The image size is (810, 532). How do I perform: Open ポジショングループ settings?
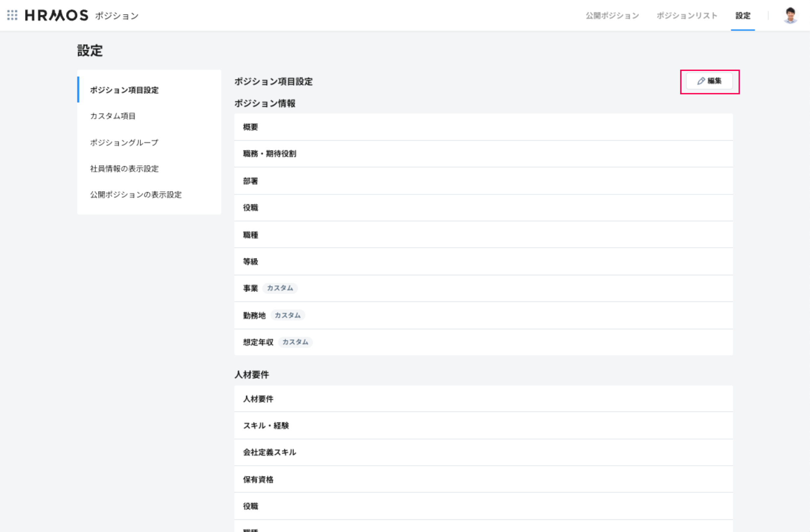tap(124, 142)
